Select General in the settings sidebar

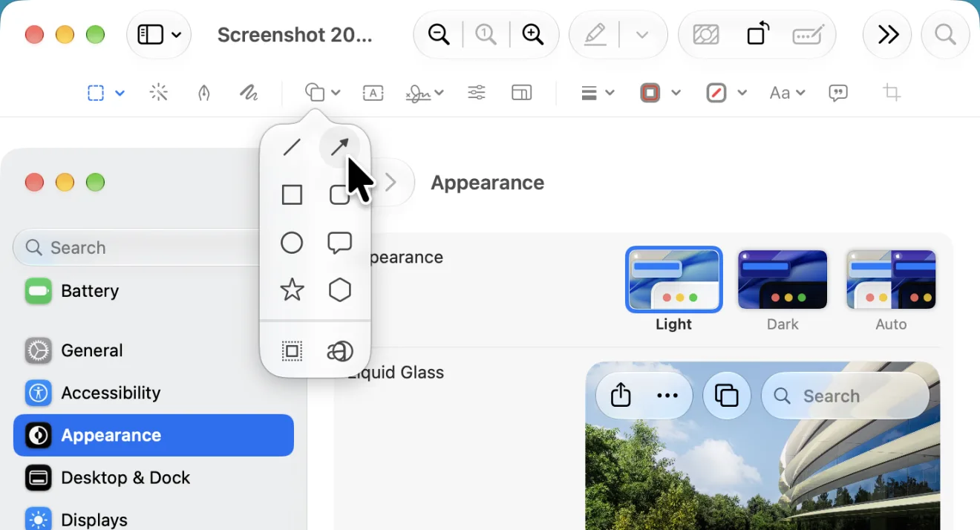click(x=154, y=350)
